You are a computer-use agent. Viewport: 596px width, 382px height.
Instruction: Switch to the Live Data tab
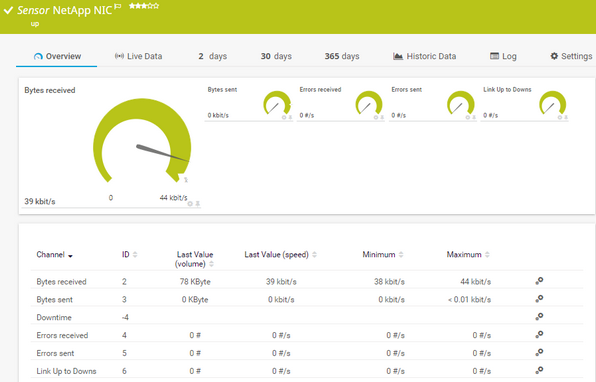(x=138, y=56)
